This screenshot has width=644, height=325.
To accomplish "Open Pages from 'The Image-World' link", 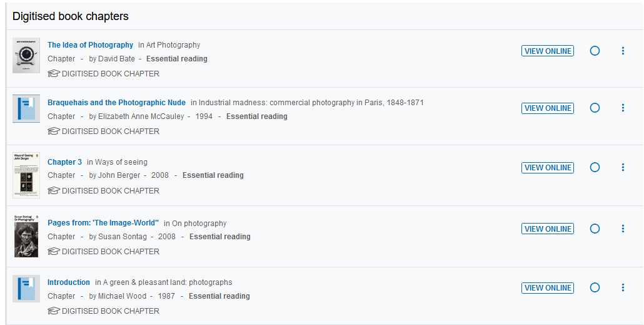I will [103, 223].
